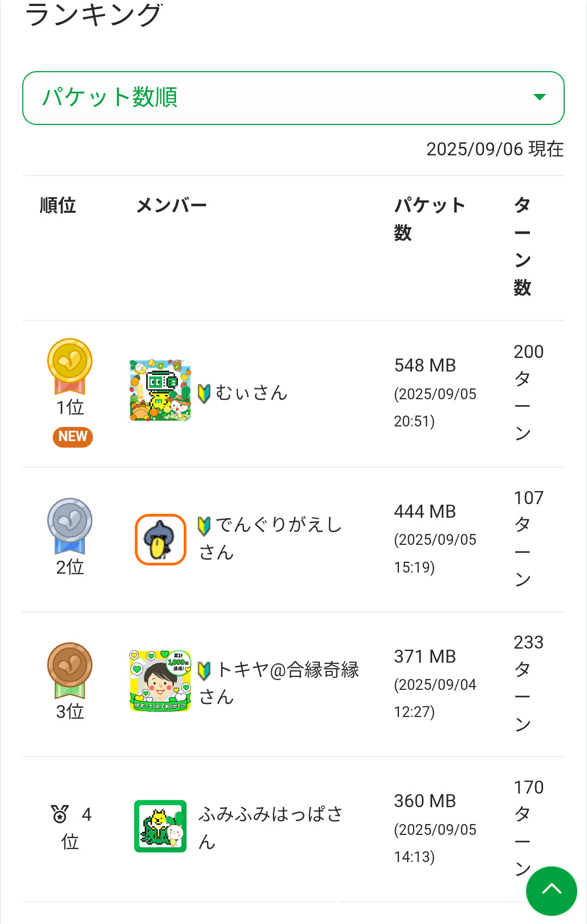
Task: Click the ターン数 column header
Action: (522, 246)
